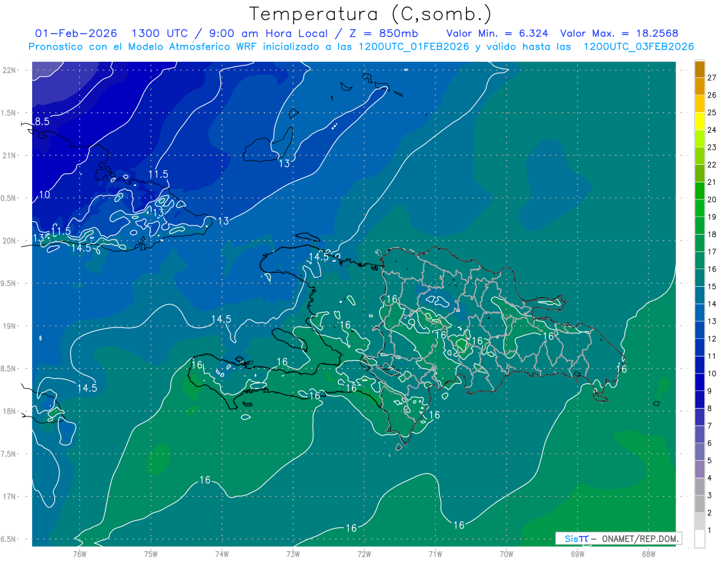Click the "75W" longitude axis label
Image resolution: width=728 pixels, height=562 pixels.
click(151, 553)
